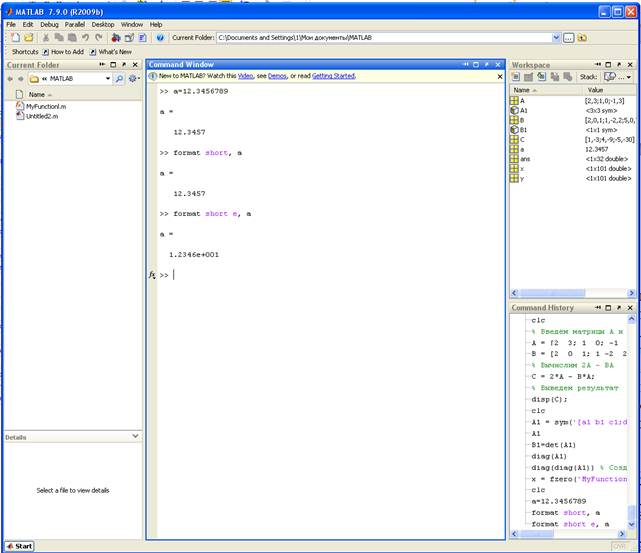Image resolution: width=641 pixels, height=553 pixels.
Task: Open the MATLAB folder breadcrumb dropdown
Action: pos(108,78)
